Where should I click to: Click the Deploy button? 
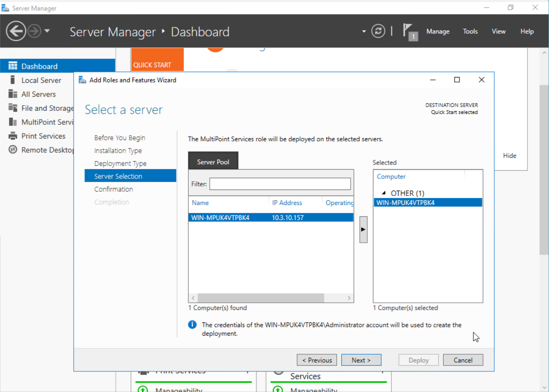click(x=419, y=360)
